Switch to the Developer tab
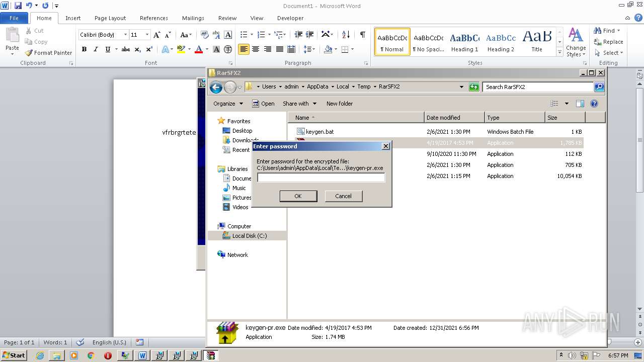The width and height of the screenshot is (644, 362). tap(290, 18)
